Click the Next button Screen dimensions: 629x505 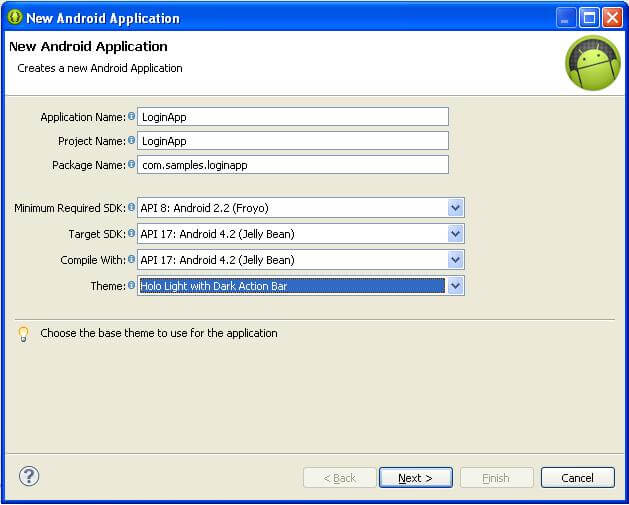[416, 478]
